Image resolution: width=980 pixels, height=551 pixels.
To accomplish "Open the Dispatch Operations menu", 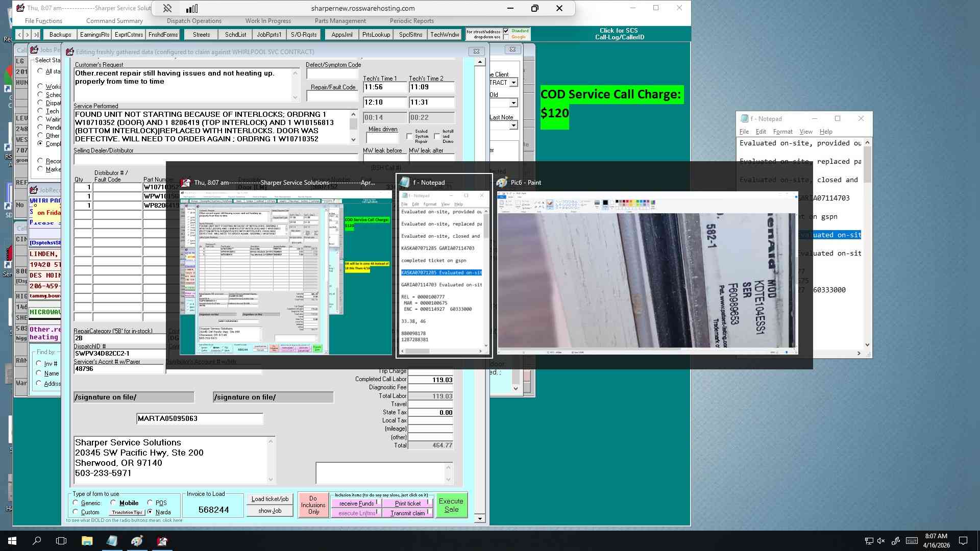I will (x=194, y=21).
